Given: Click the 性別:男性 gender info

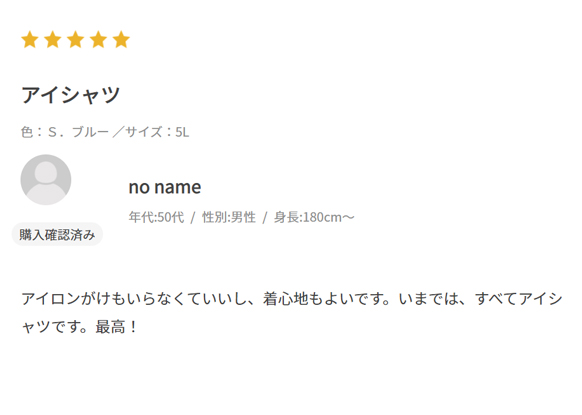Looking at the screenshot, I should pyautogui.click(x=229, y=217).
